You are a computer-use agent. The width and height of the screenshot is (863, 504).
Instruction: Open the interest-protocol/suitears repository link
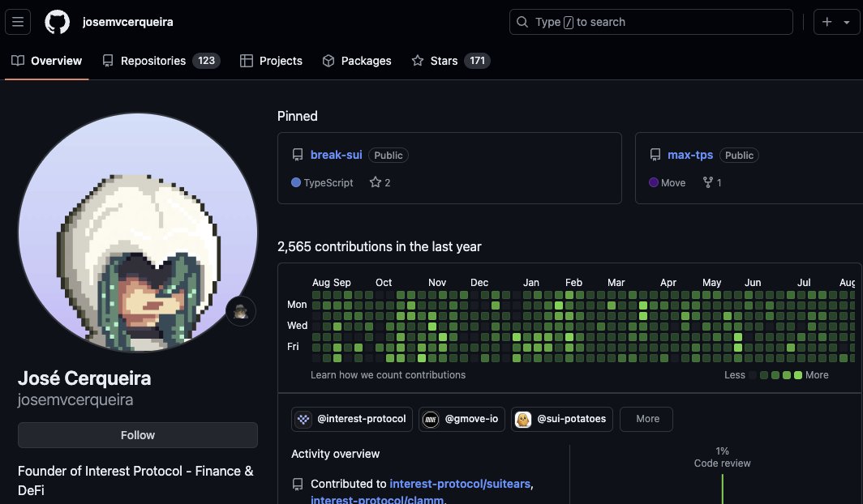(460, 484)
